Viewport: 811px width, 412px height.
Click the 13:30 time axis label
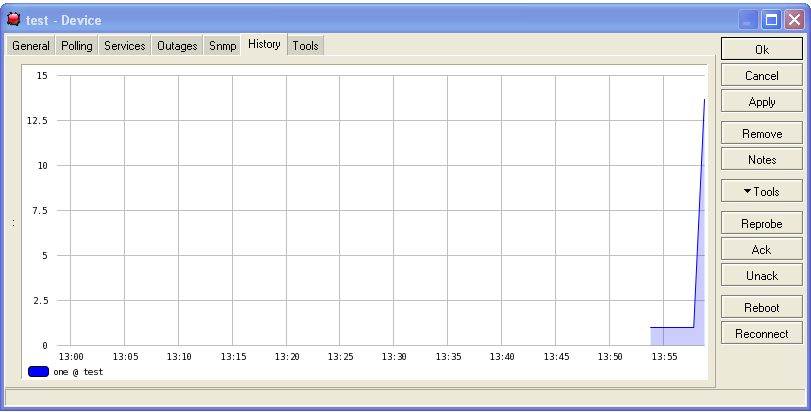coord(394,357)
